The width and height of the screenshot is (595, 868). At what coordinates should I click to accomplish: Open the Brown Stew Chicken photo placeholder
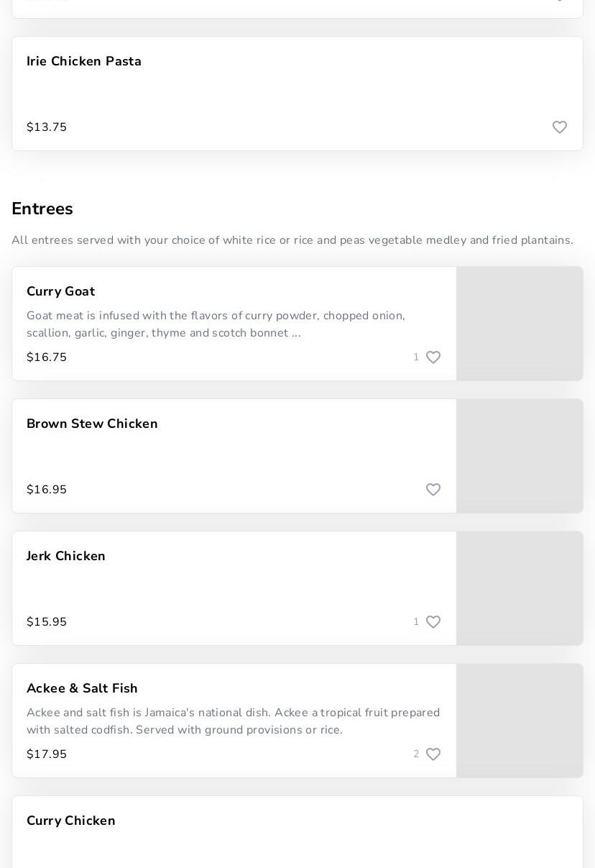(x=520, y=456)
